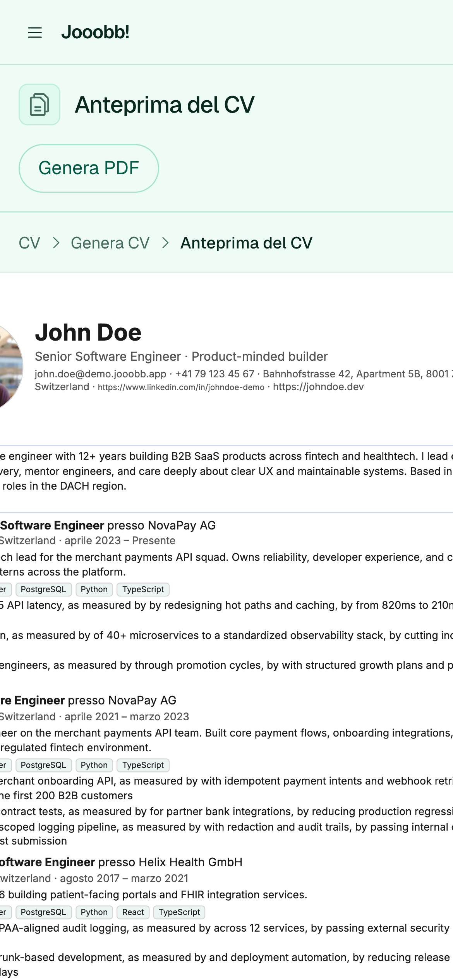
Task: Click the john.doe@demo.jooobb.app email address
Action: tap(101, 374)
